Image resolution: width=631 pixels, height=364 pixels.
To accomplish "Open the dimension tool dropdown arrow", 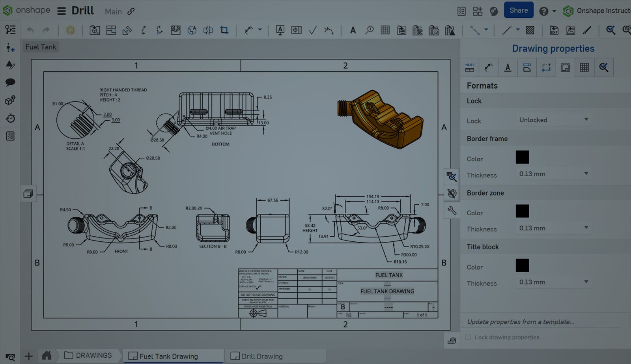I will click(x=260, y=30).
